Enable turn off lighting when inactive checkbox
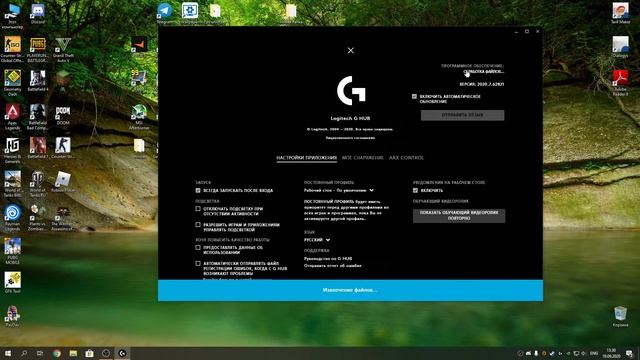Screen dimensions: 640x360 pos(198,209)
